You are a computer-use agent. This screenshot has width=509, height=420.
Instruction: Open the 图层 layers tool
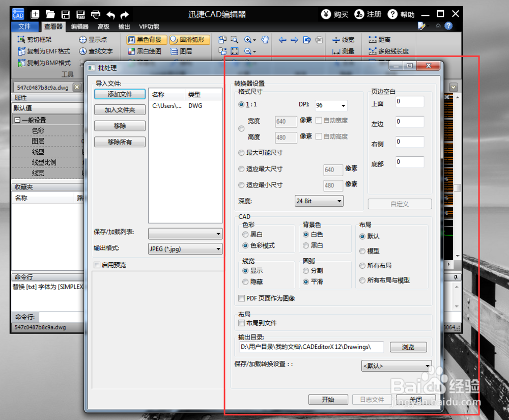coord(181,51)
